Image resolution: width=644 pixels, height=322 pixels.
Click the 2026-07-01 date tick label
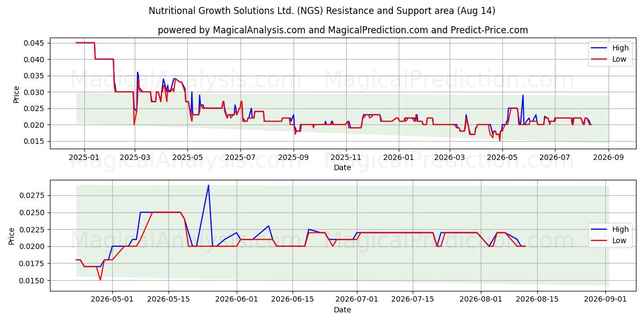click(357, 299)
